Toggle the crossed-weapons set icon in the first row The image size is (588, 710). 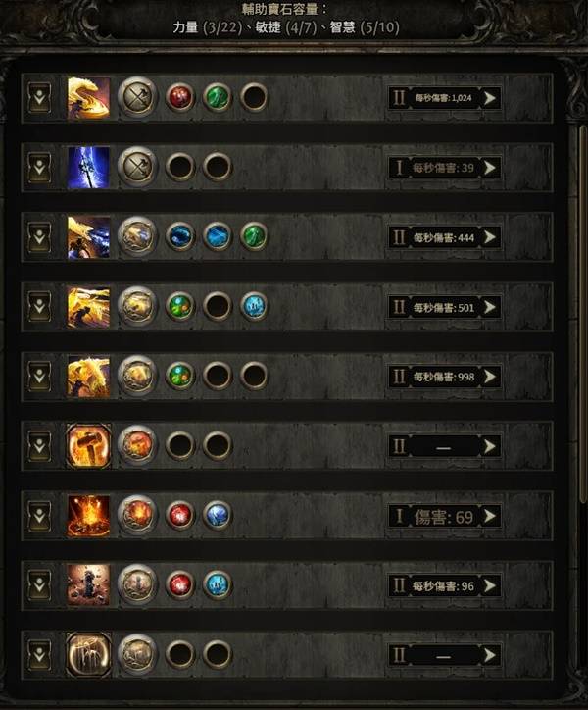(x=137, y=98)
